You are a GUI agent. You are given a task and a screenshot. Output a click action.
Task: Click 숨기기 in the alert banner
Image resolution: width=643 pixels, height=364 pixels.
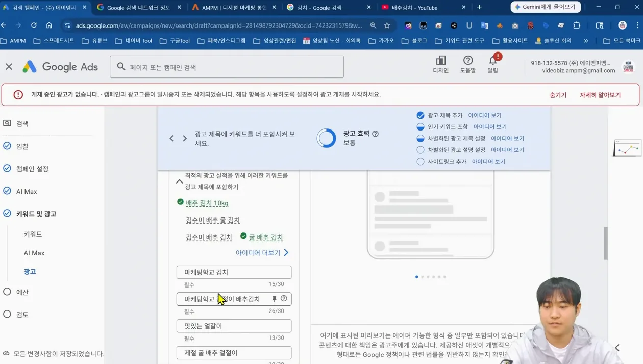(x=558, y=95)
